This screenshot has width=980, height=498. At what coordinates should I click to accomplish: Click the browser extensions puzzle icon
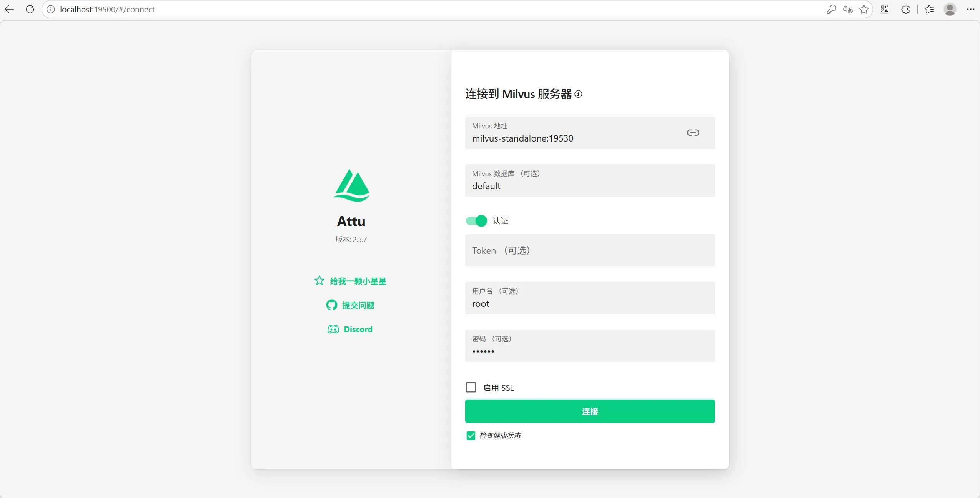point(905,9)
